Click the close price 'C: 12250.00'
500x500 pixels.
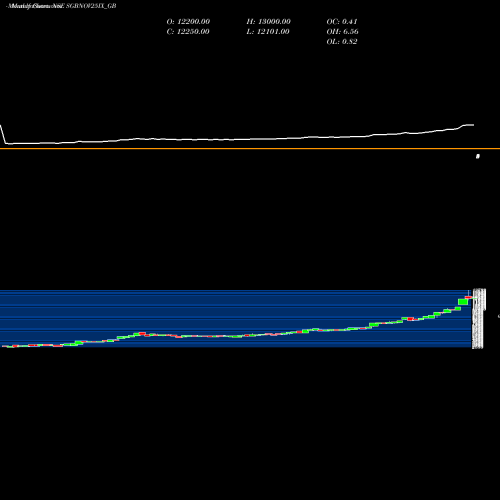point(188,32)
